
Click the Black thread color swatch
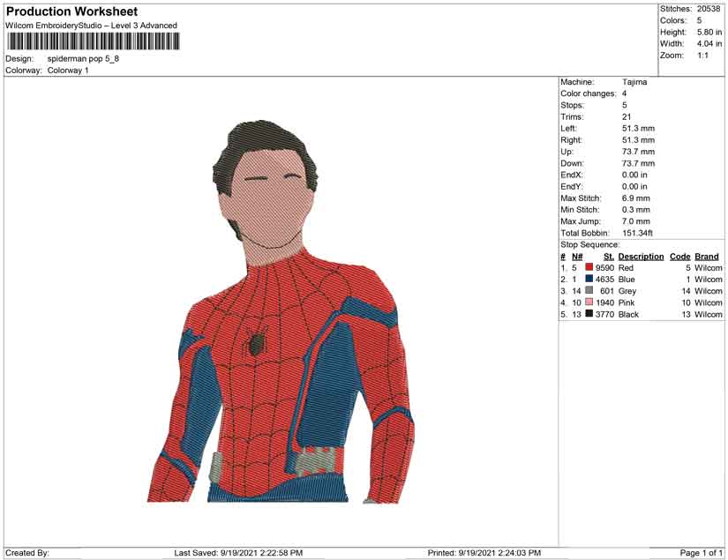click(589, 314)
